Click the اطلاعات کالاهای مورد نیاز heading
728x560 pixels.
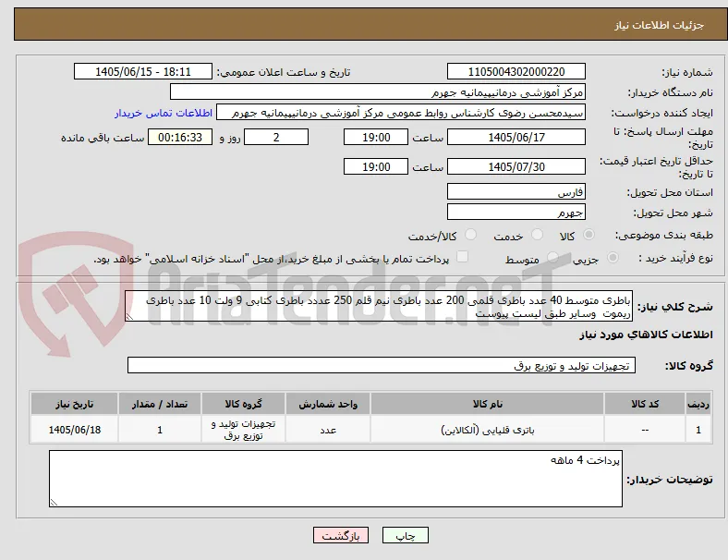click(646, 335)
